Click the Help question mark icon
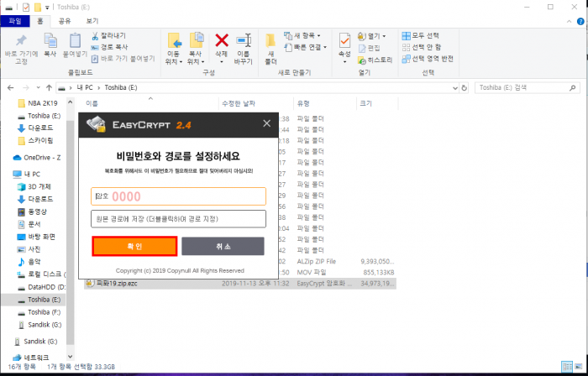Screen dimensions: 588x376 click(x=580, y=22)
